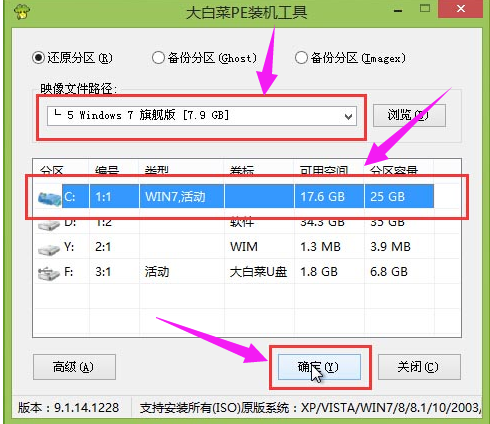Select the 3:1 number cell
The height and width of the screenshot is (424, 490).
point(103,272)
